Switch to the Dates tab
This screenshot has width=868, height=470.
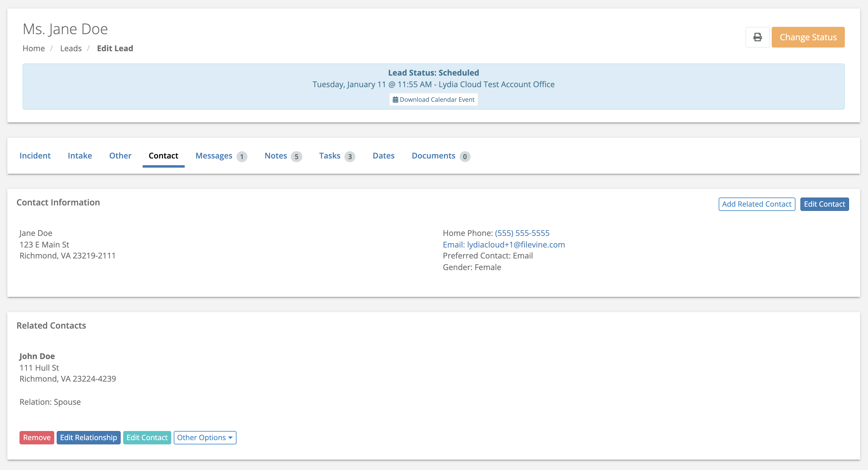click(x=383, y=156)
